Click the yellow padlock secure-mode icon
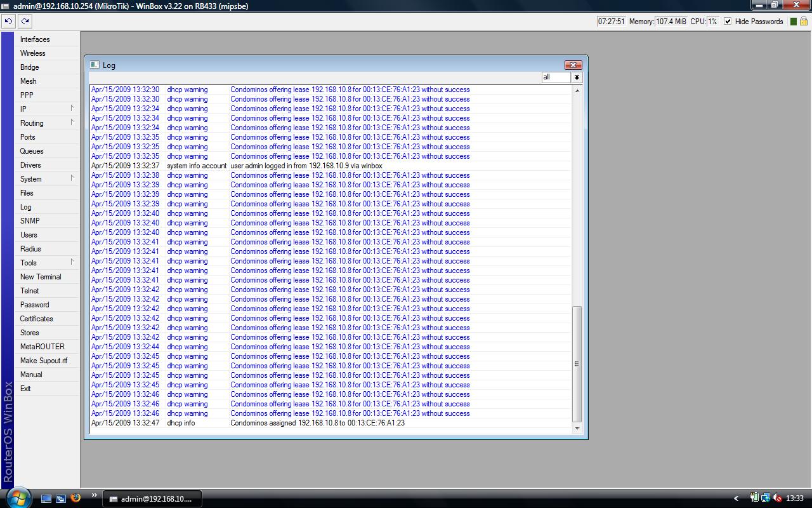The height and width of the screenshot is (508, 812). tap(803, 22)
